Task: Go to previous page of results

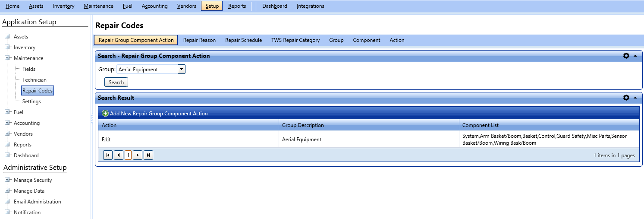Action: tap(119, 155)
